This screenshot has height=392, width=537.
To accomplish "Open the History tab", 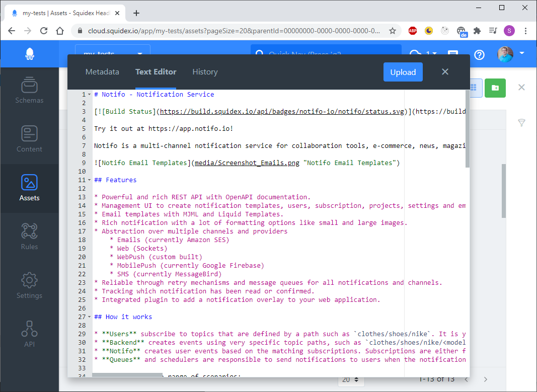I will [x=205, y=72].
